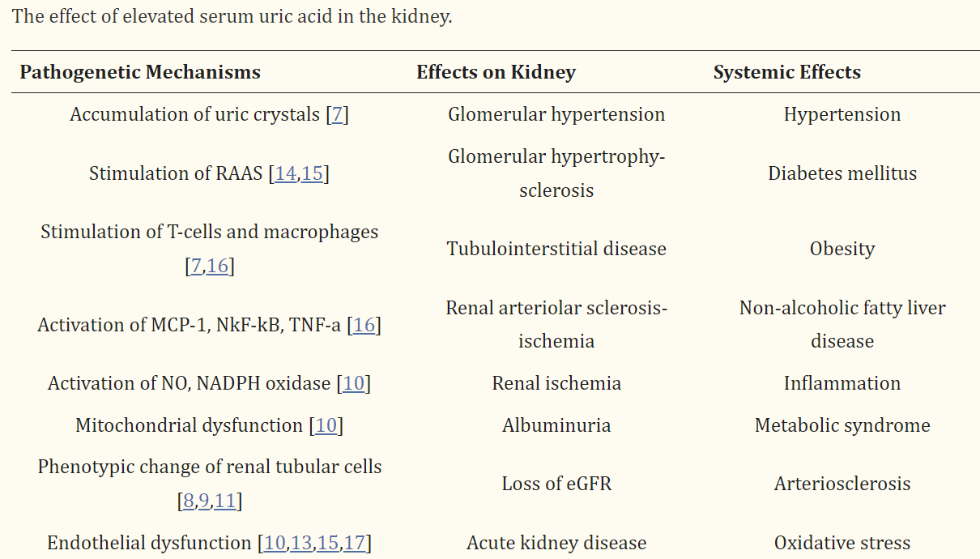The image size is (980, 559).
Task: Click reference 8 under Phenotypic change row
Action: 189,501
